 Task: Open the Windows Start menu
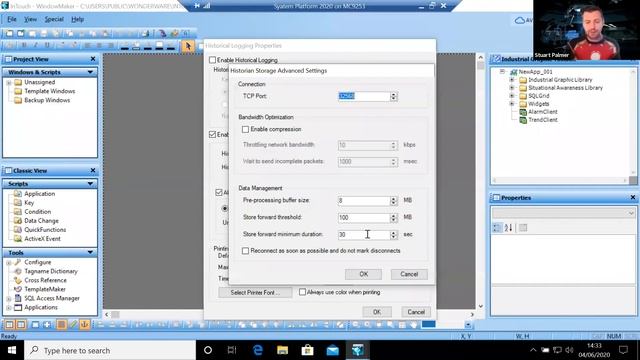click(x=12, y=350)
